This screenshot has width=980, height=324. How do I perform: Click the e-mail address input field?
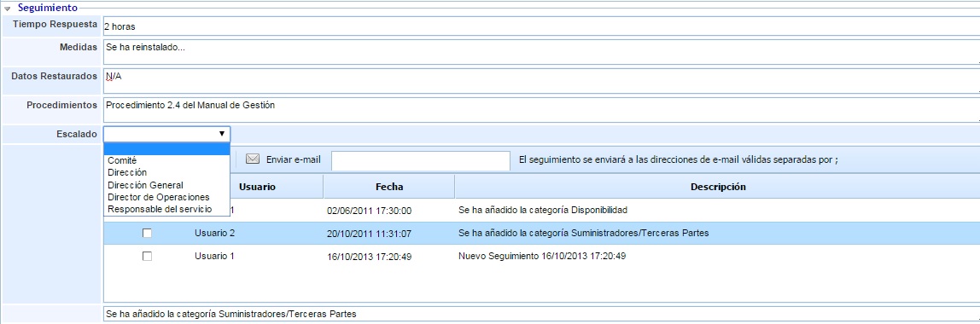coord(421,160)
